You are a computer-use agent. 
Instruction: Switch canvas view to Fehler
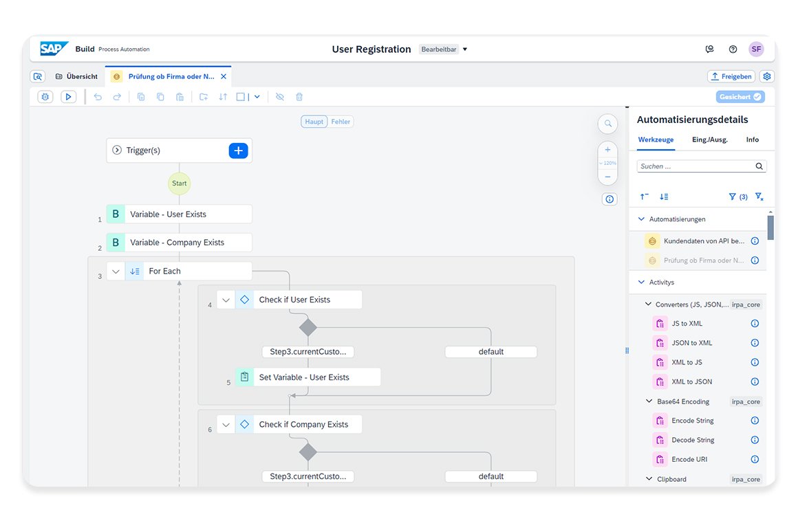(x=341, y=122)
